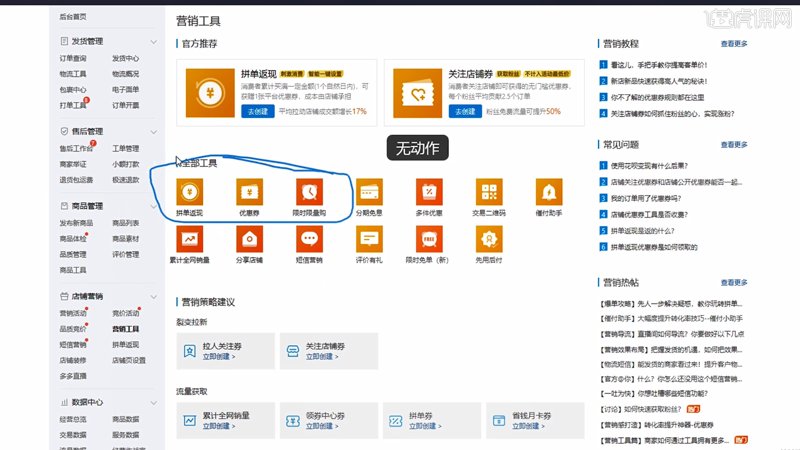This screenshot has height=450, width=800.
Task: Click 去创建 button for 关注店铺券
Action: (x=465, y=111)
